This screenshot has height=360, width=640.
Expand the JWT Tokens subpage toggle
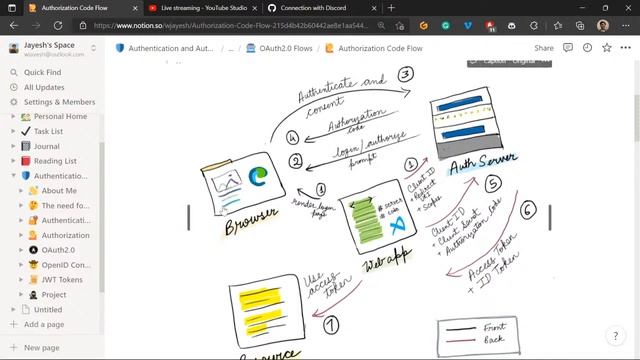(21, 280)
